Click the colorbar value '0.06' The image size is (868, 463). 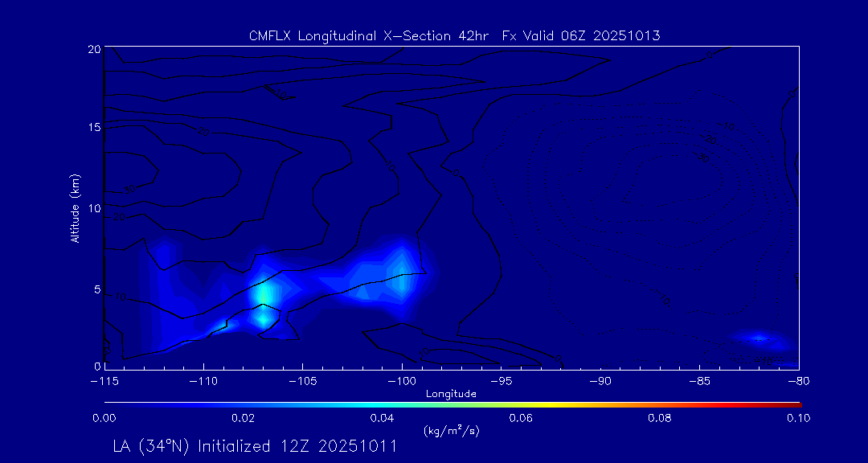(x=522, y=418)
